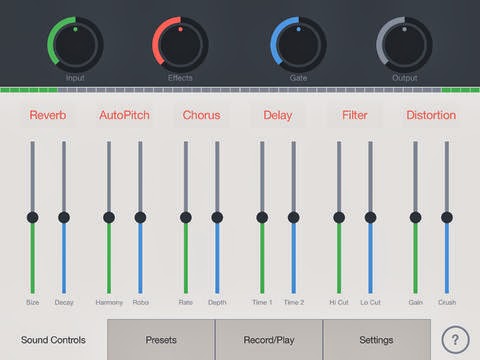Click the AutoPitch Harmony slider handle
The width and height of the screenshot is (480, 360).
pyautogui.click(x=109, y=217)
